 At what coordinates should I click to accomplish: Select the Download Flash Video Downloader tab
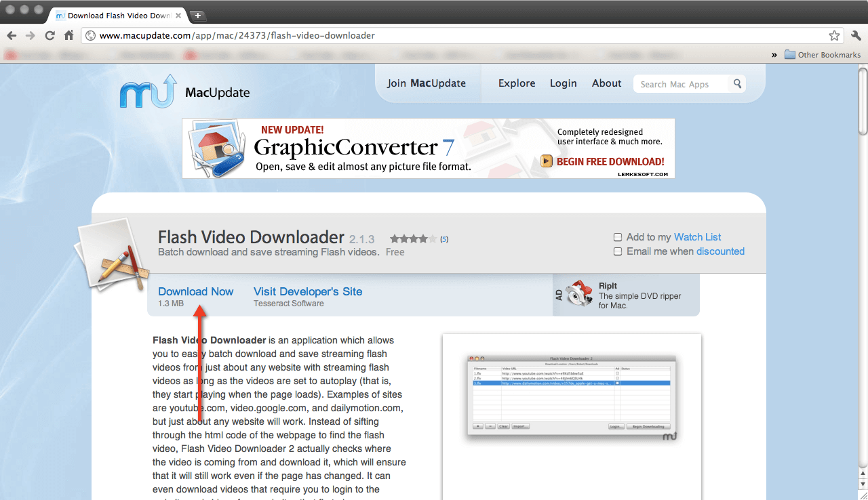click(117, 15)
